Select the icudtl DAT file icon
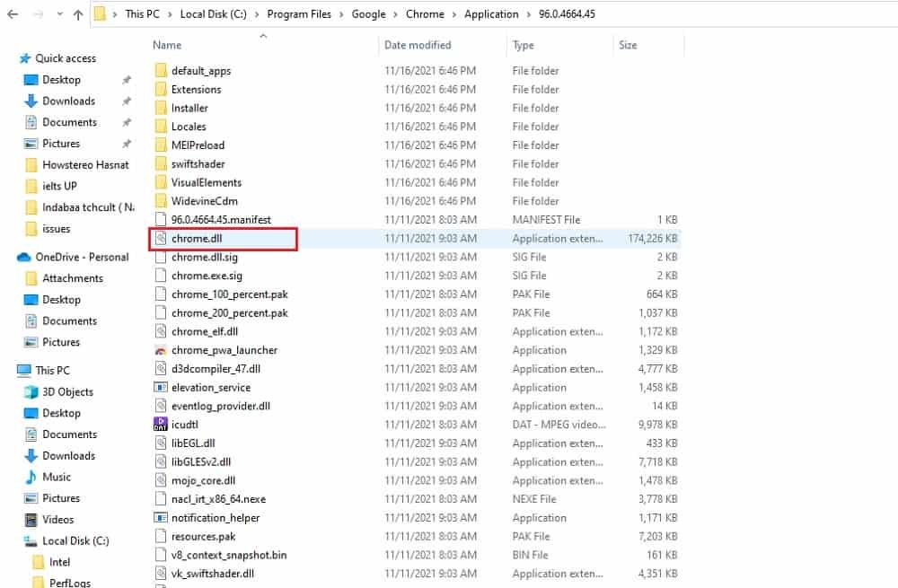This screenshot has height=588, width=898. (x=161, y=425)
